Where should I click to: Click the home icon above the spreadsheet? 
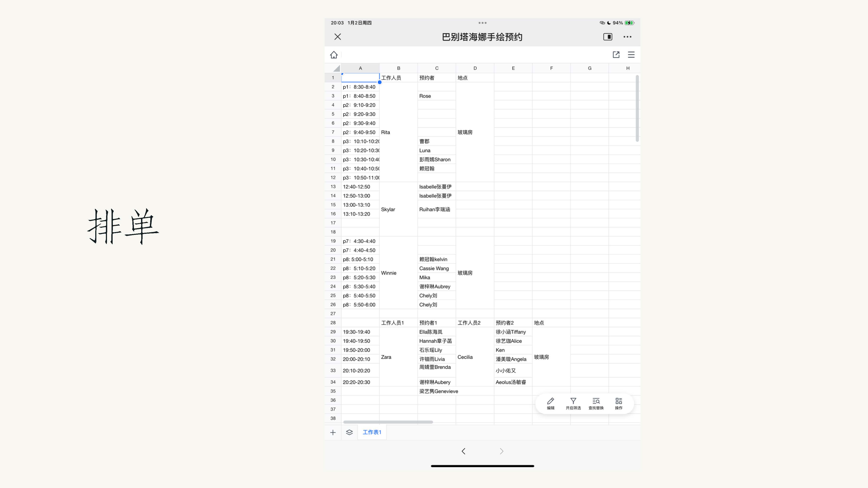334,55
